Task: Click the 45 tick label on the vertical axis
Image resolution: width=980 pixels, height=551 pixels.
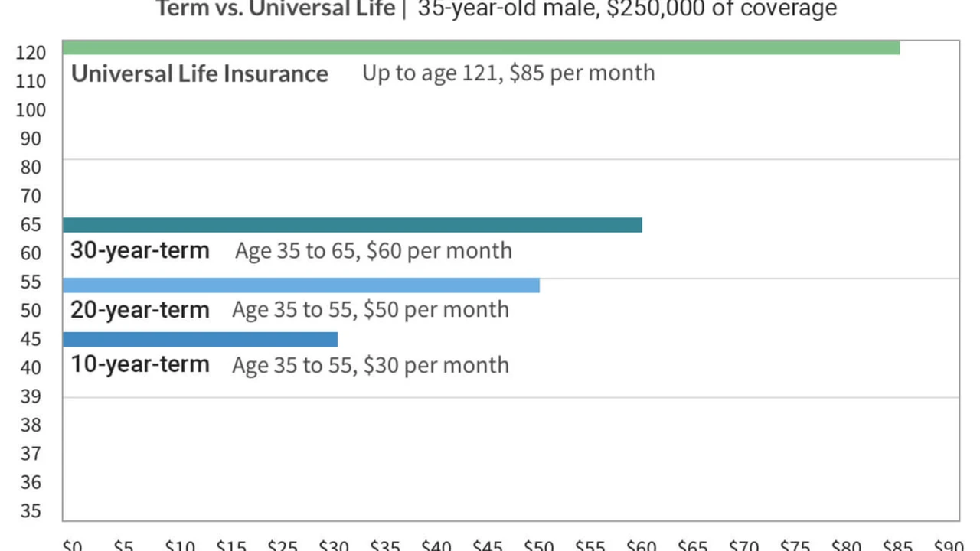Action: point(31,340)
